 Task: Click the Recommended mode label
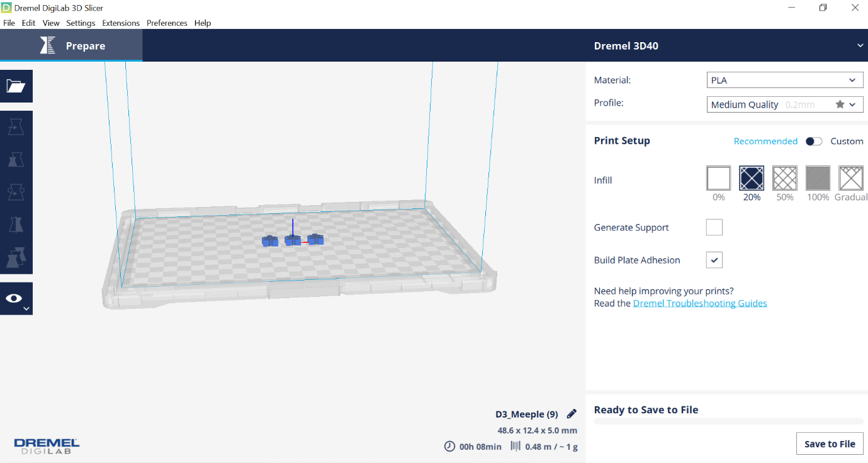pos(765,142)
